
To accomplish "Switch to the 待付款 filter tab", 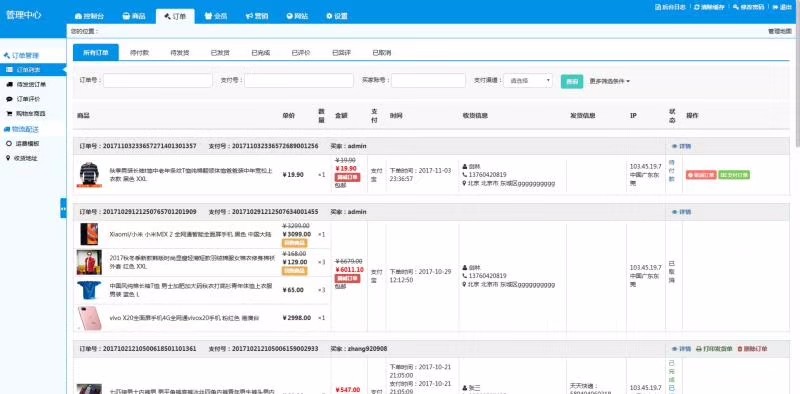I will 139,53.
